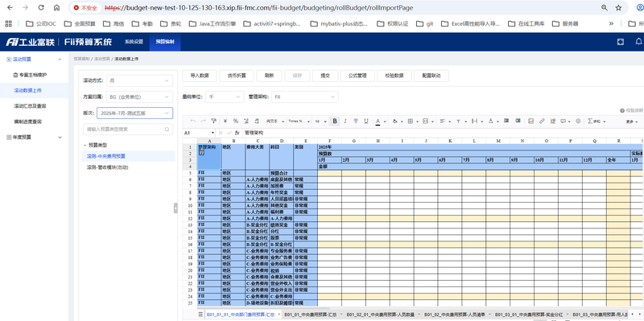Apply percent number format

236,121
